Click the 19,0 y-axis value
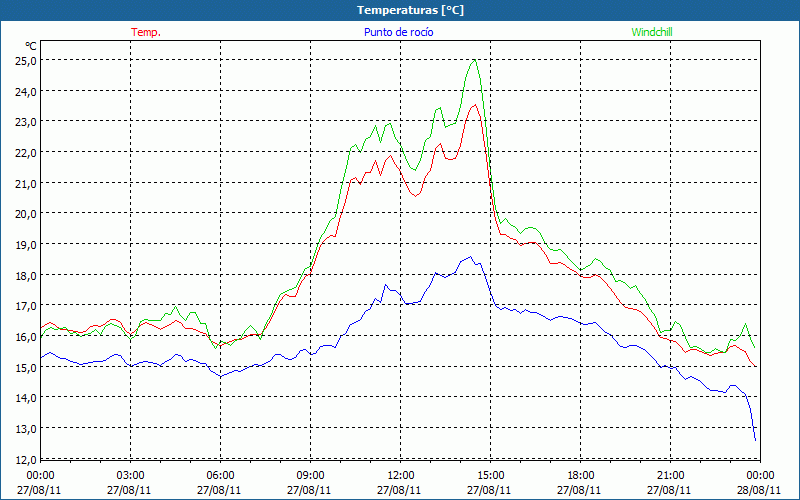Viewport: 800px width, 500px height. click(x=25, y=244)
